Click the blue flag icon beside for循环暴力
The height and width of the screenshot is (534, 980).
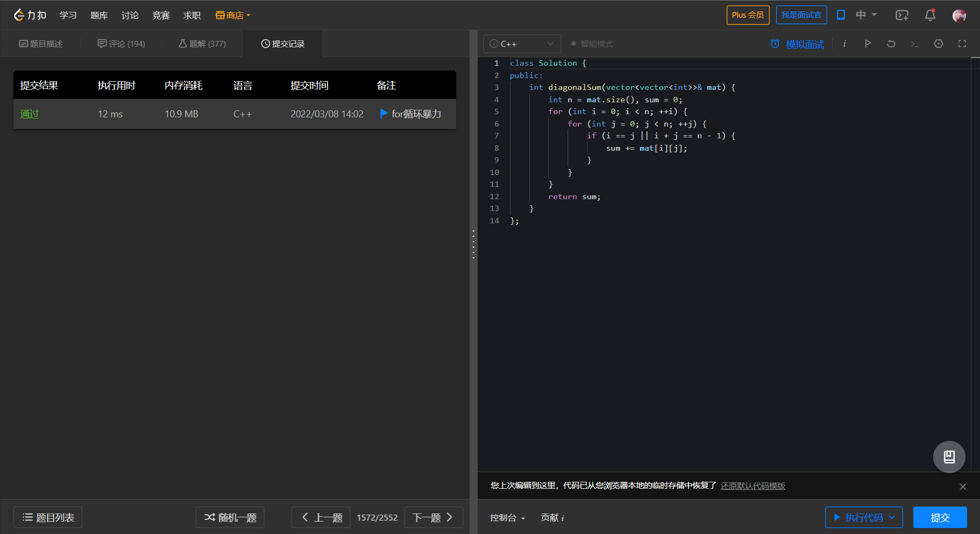click(x=384, y=114)
